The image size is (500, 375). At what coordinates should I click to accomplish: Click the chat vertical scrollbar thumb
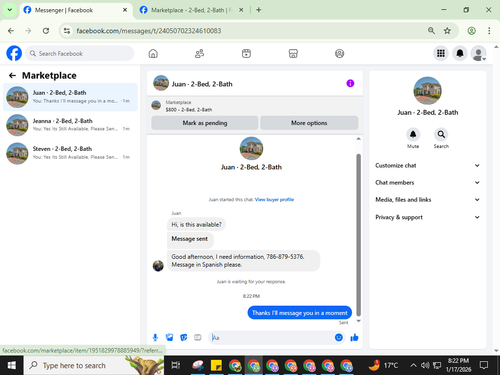coord(359,235)
